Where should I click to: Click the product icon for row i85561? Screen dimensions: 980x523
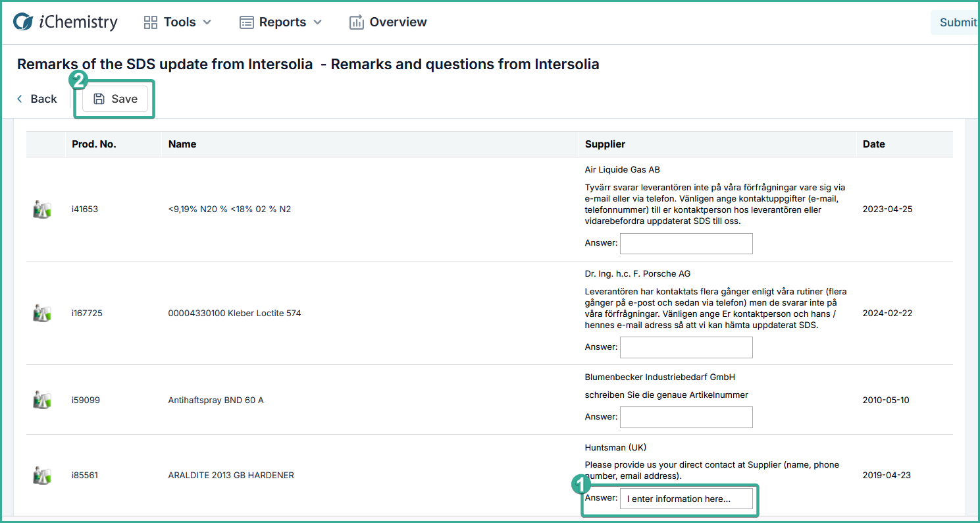tap(42, 475)
